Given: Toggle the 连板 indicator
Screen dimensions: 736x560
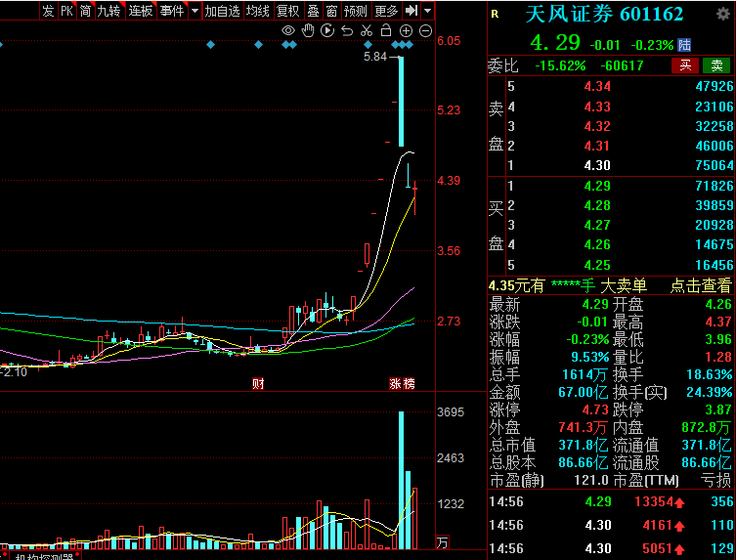Looking at the screenshot, I should (x=141, y=11).
